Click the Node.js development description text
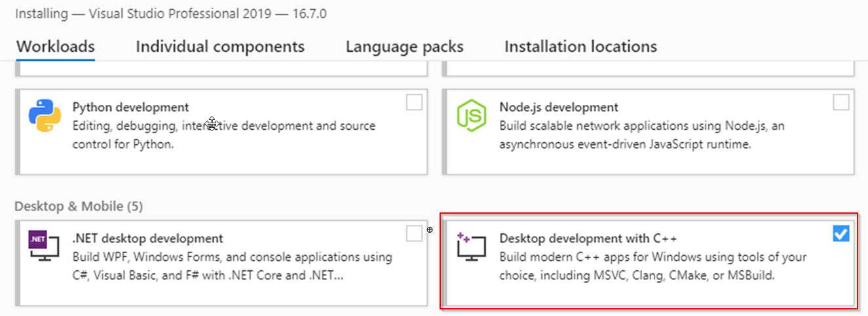 [x=642, y=134]
